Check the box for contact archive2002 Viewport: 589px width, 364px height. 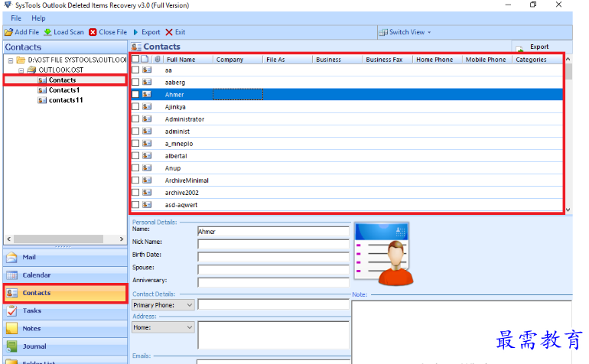click(135, 193)
